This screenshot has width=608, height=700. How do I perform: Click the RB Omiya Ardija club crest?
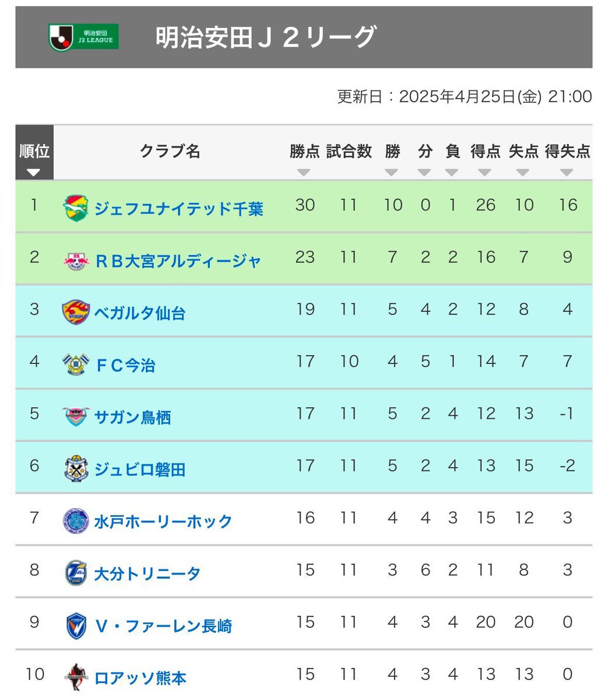pyautogui.click(x=76, y=261)
